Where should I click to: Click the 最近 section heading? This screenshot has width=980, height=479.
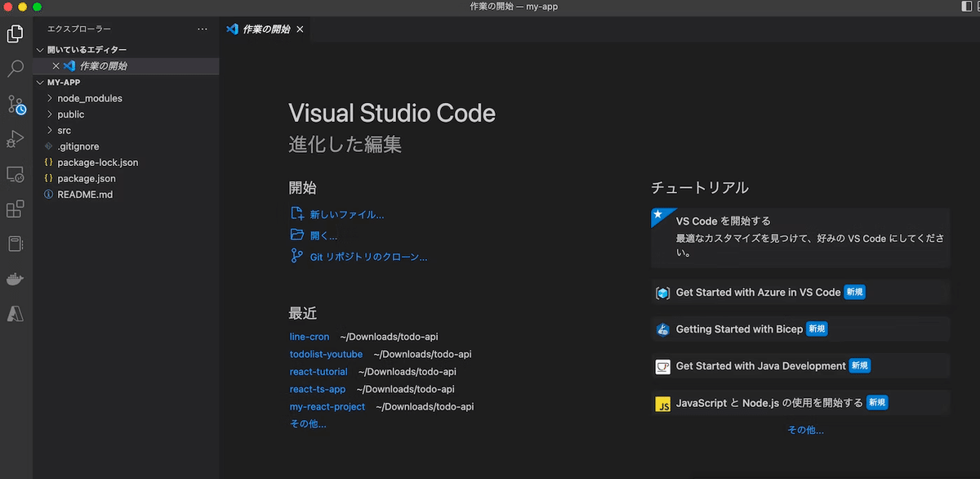tap(303, 313)
